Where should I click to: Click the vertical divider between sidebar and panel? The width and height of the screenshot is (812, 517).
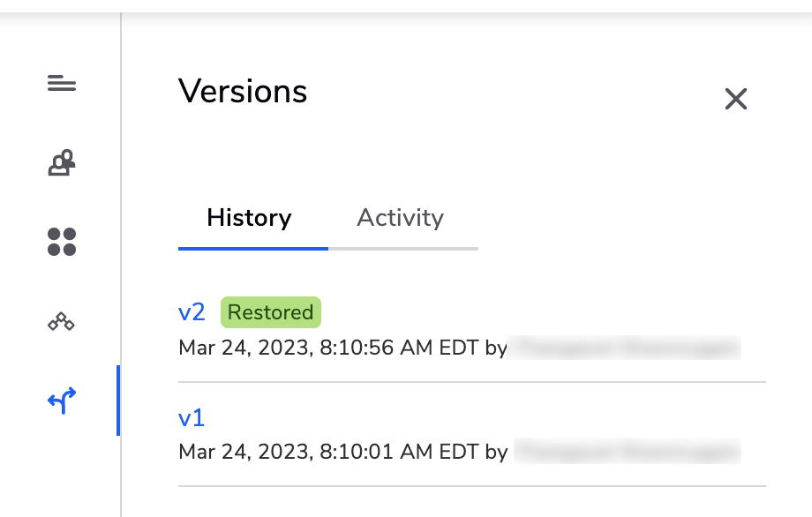121,265
